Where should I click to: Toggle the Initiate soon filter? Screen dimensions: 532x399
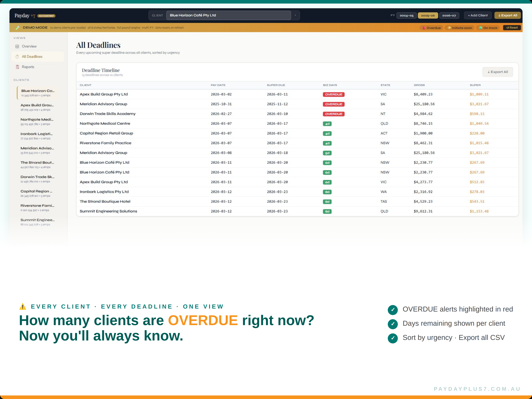click(459, 28)
